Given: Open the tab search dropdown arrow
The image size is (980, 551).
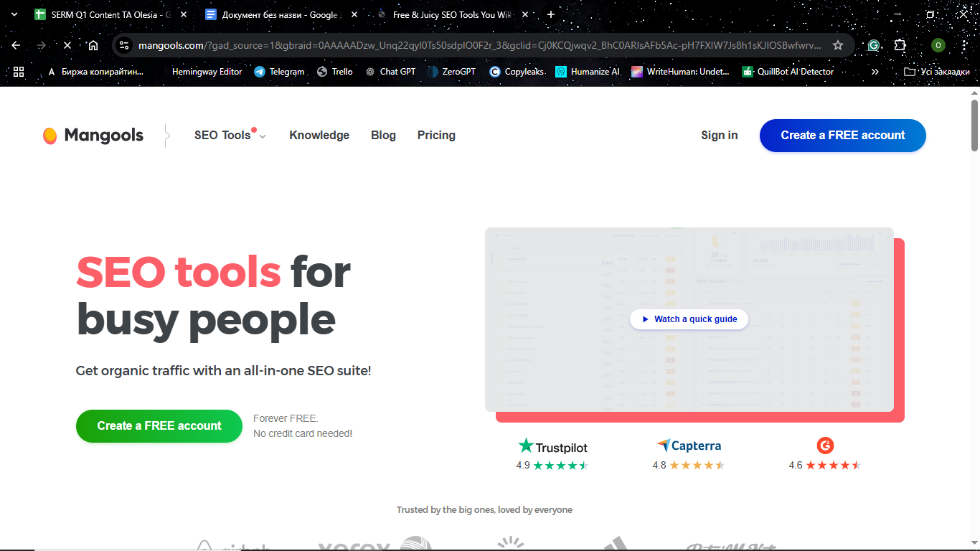Looking at the screenshot, I should 16,14.
